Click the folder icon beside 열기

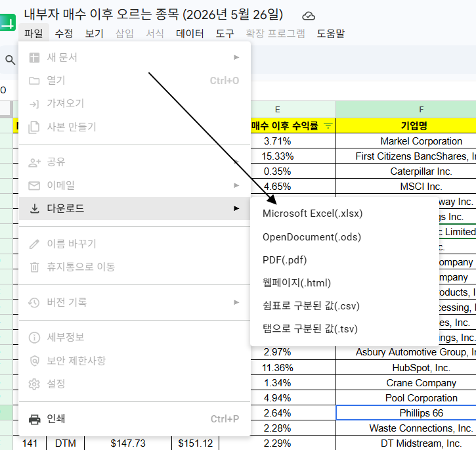tap(34, 81)
